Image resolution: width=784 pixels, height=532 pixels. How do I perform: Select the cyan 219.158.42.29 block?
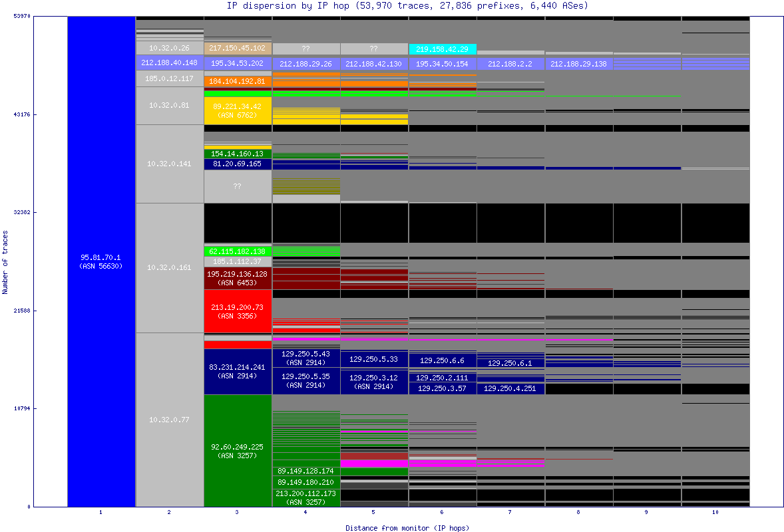tap(442, 49)
